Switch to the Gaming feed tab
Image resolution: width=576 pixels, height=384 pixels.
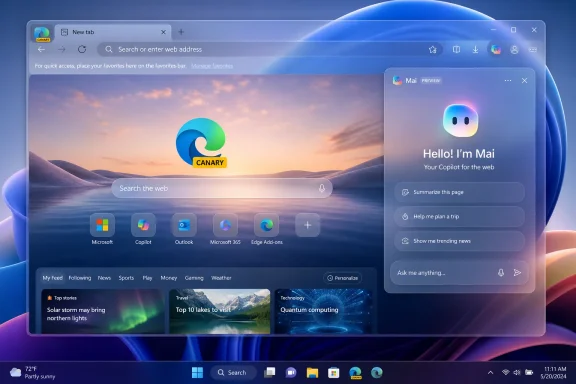coord(194,278)
